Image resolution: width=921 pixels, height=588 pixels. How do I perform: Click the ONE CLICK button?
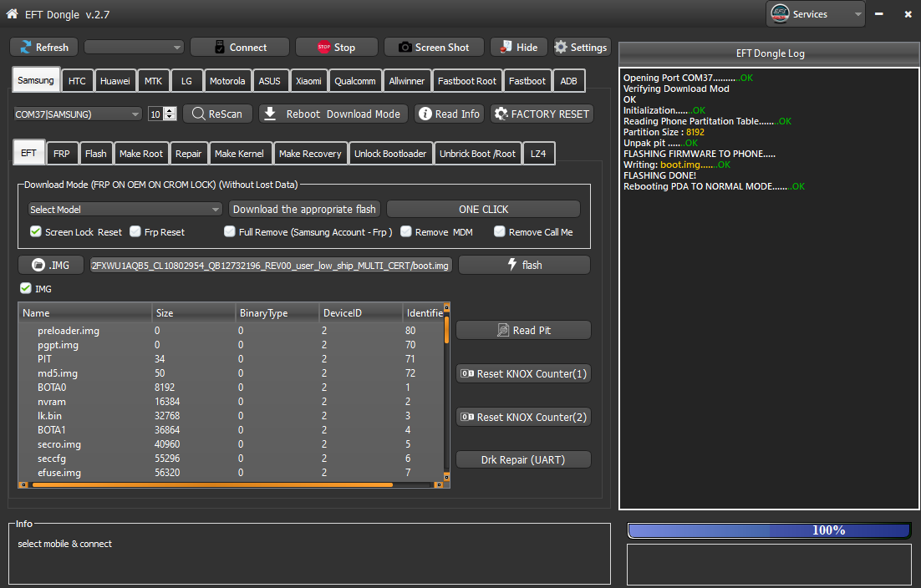click(x=483, y=209)
